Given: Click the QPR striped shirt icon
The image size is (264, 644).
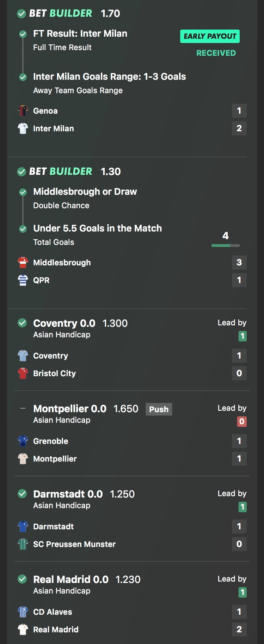Looking at the screenshot, I should (x=23, y=280).
